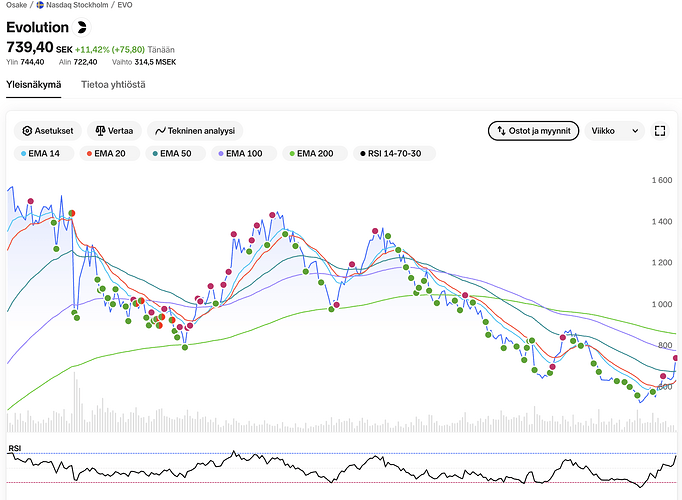Click the balance scale icon in Vertaa
This screenshot has height=500, width=682.
pos(100,131)
